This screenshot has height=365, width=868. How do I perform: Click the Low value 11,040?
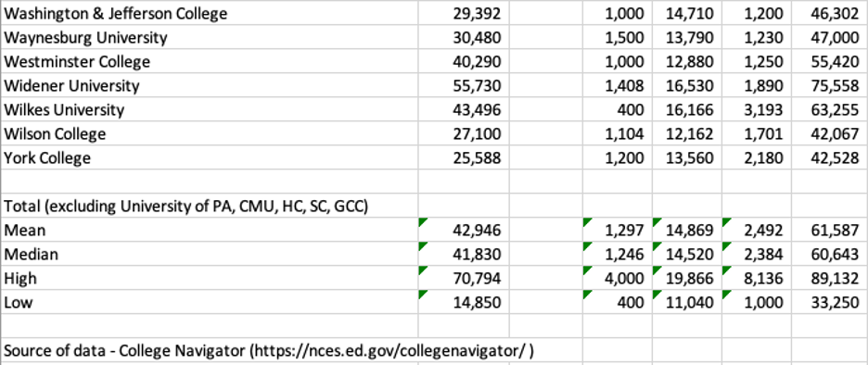687,302
